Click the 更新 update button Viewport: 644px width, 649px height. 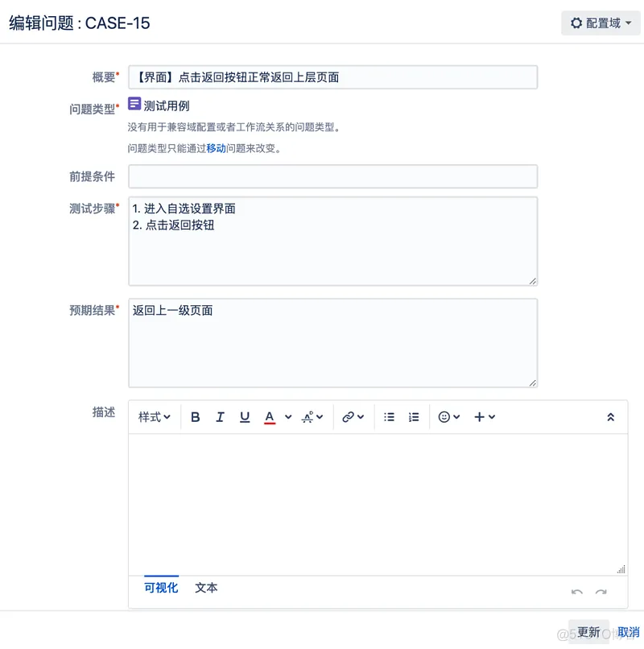(588, 632)
